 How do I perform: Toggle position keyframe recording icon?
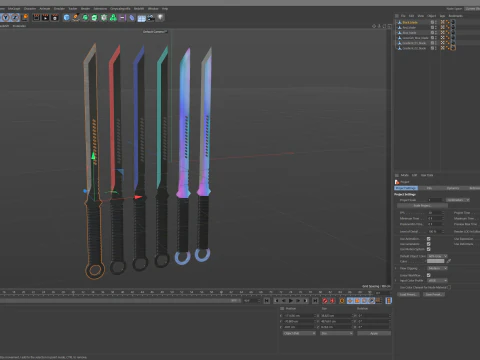(350, 301)
